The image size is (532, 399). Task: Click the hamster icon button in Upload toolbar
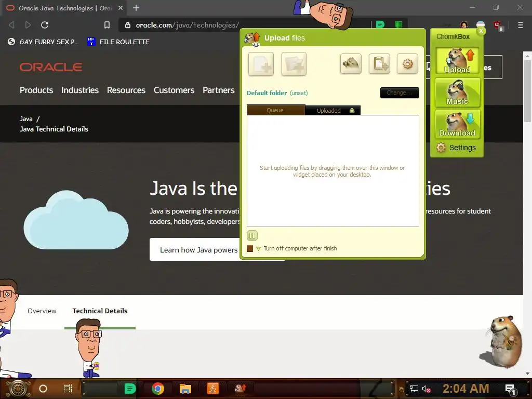[x=351, y=63]
